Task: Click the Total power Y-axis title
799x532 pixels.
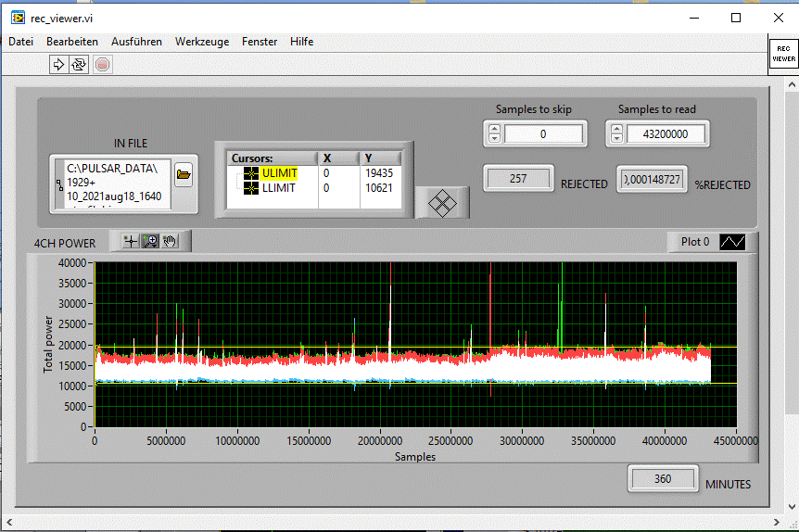Action: (x=48, y=345)
